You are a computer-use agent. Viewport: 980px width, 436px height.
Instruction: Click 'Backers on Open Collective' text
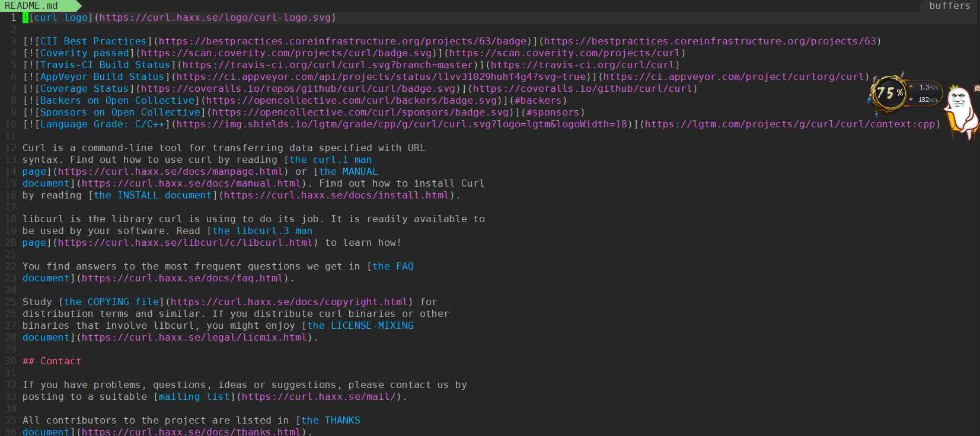(x=117, y=100)
